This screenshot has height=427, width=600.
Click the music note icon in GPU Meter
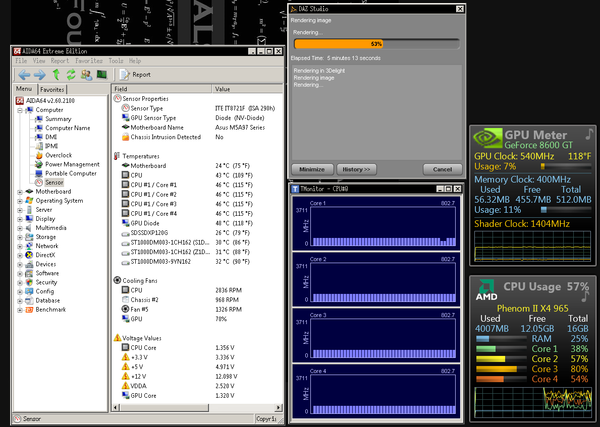click(x=589, y=134)
